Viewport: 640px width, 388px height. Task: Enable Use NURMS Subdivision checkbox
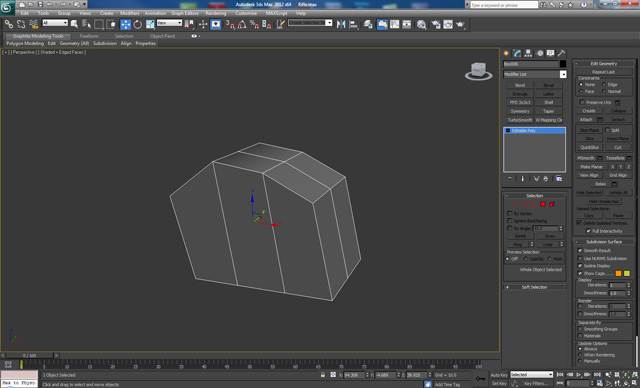(x=580, y=258)
